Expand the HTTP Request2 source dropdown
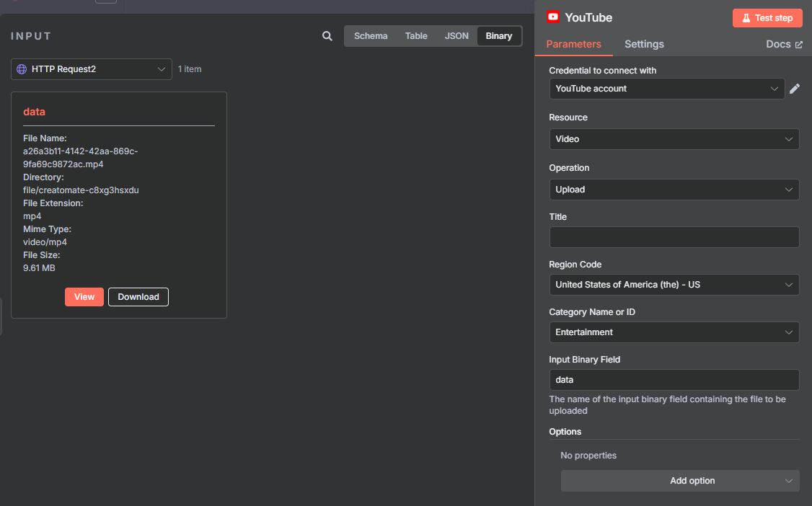 click(92, 69)
